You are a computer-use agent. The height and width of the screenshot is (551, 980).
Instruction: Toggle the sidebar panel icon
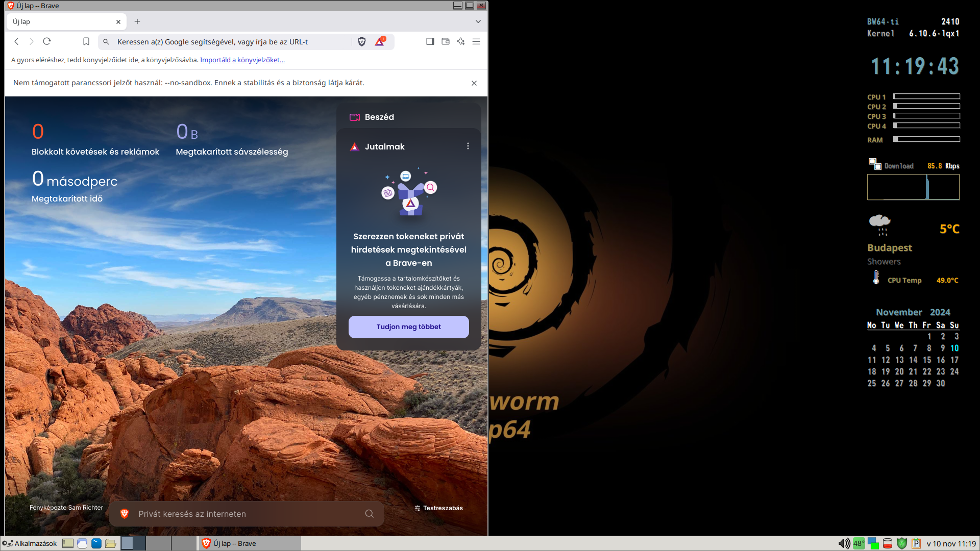(x=430, y=41)
